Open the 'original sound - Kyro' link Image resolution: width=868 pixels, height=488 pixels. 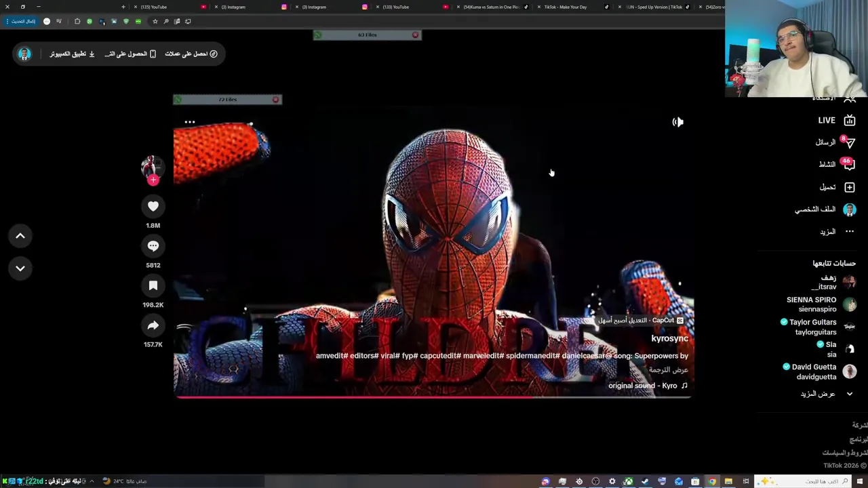click(x=648, y=386)
